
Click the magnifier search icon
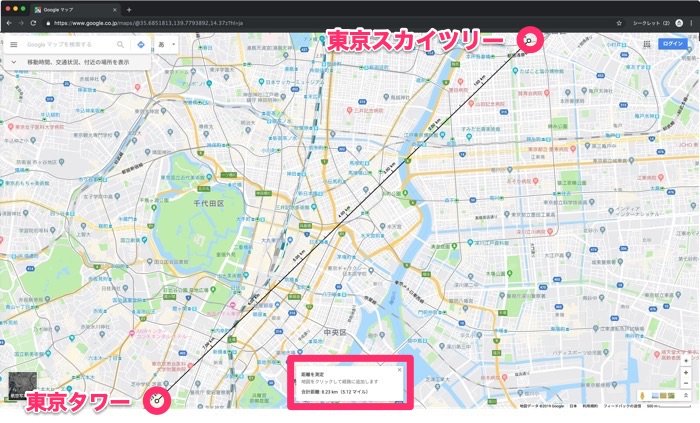(x=120, y=45)
